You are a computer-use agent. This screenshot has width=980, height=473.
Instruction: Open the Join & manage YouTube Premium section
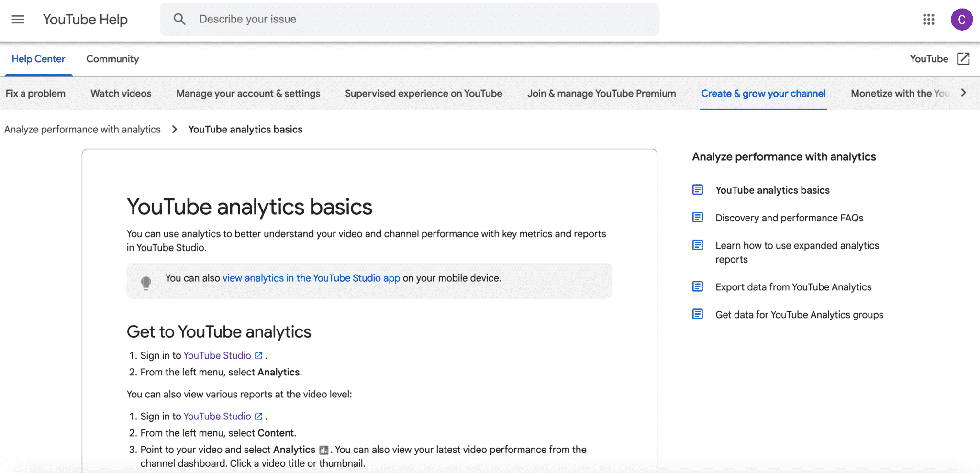click(x=601, y=93)
